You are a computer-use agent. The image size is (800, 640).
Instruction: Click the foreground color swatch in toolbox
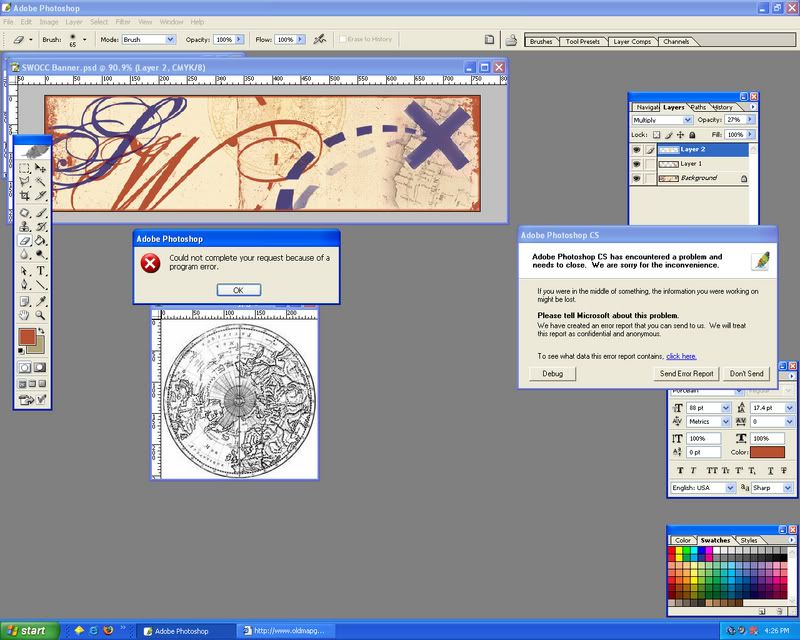pos(27,337)
